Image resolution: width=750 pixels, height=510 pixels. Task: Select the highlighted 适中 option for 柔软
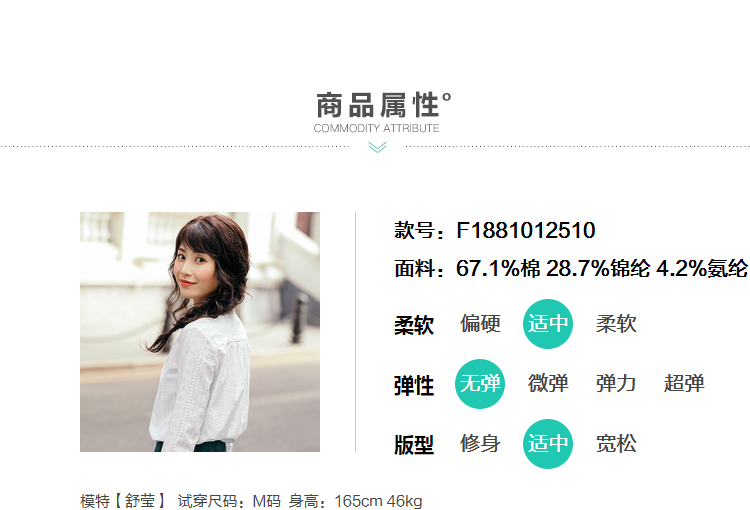(x=548, y=324)
